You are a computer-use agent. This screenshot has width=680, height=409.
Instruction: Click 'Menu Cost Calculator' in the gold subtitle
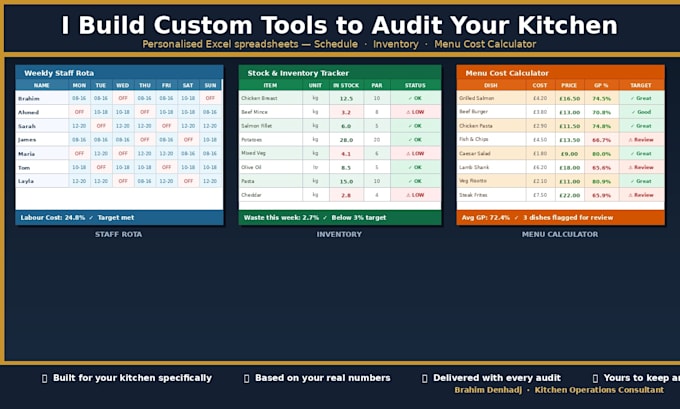point(485,44)
